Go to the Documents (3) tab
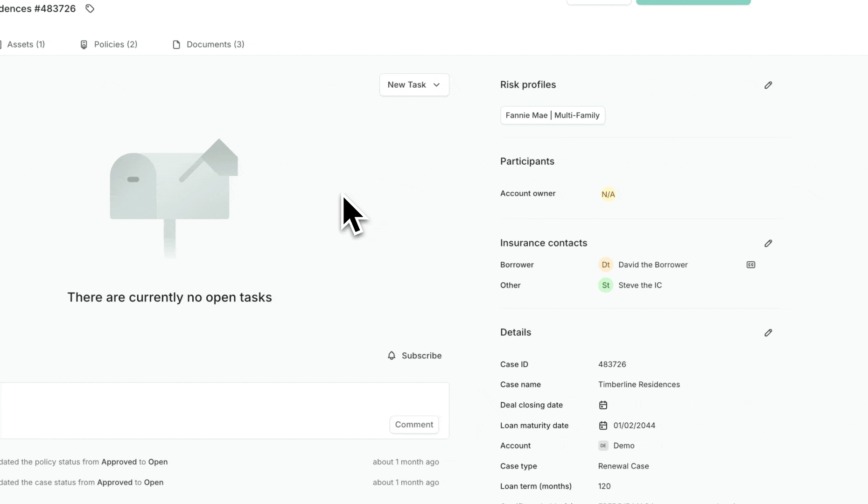The width and height of the screenshot is (868, 504). tap(209, 44)
